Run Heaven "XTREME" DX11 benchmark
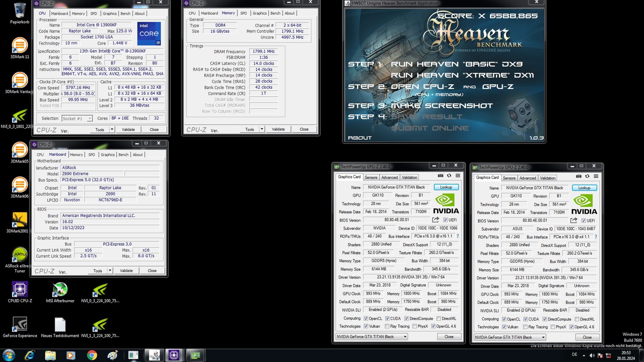The image size is (644, 362). (462, 75)
